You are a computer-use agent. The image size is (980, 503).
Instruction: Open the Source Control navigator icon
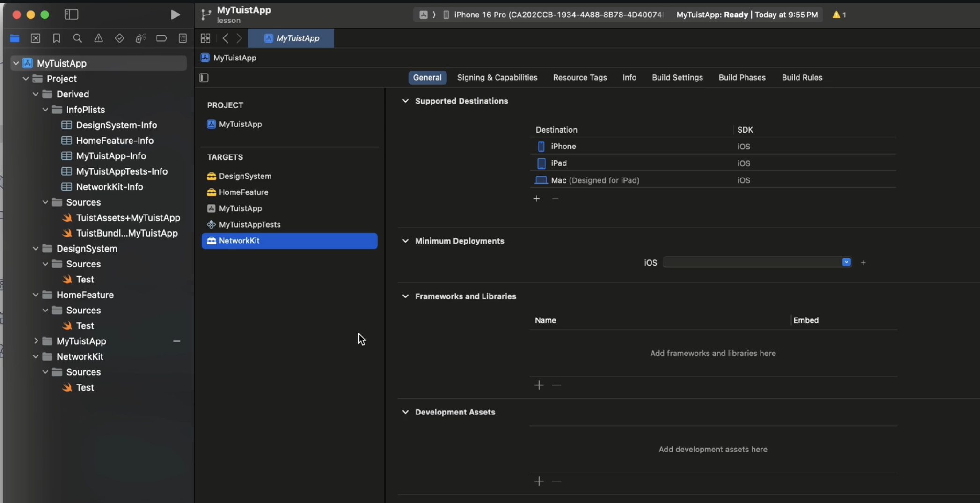[x=36, y=38]
